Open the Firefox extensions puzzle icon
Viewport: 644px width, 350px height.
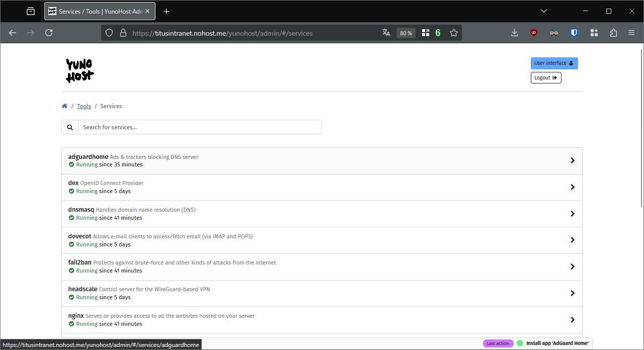(613, 33)
